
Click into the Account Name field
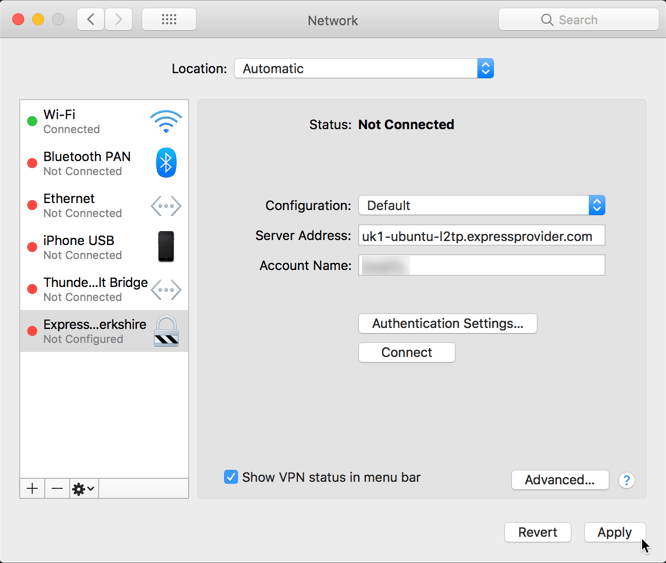click(482, 265)
